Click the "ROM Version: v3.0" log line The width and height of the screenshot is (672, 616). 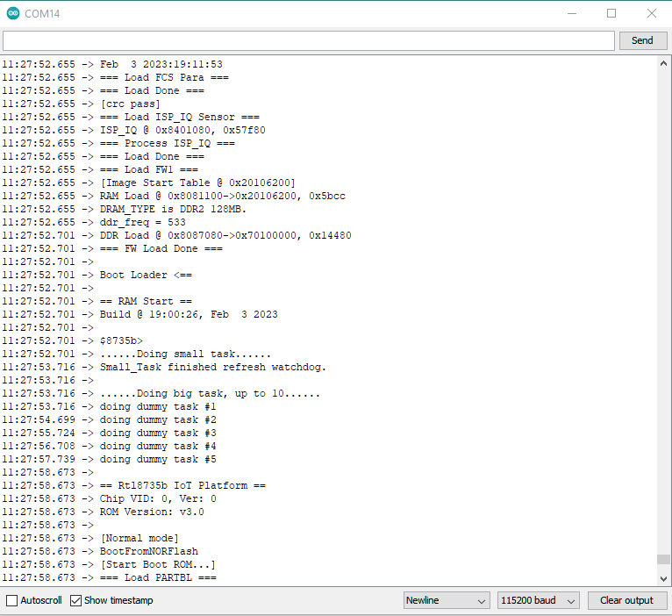(x=151, y=512)
